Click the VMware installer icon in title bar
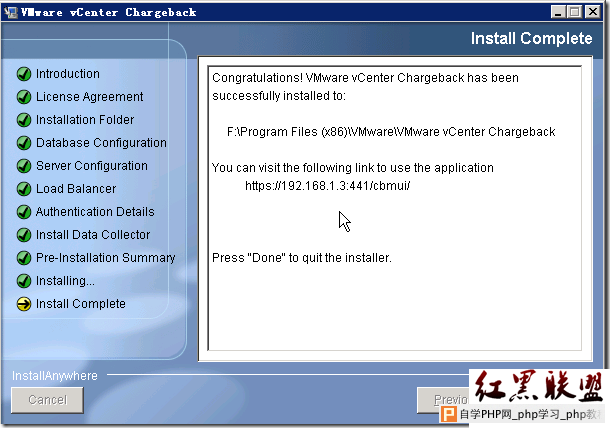610x428 pixels. pyautogui.click(x=11, y=12)
